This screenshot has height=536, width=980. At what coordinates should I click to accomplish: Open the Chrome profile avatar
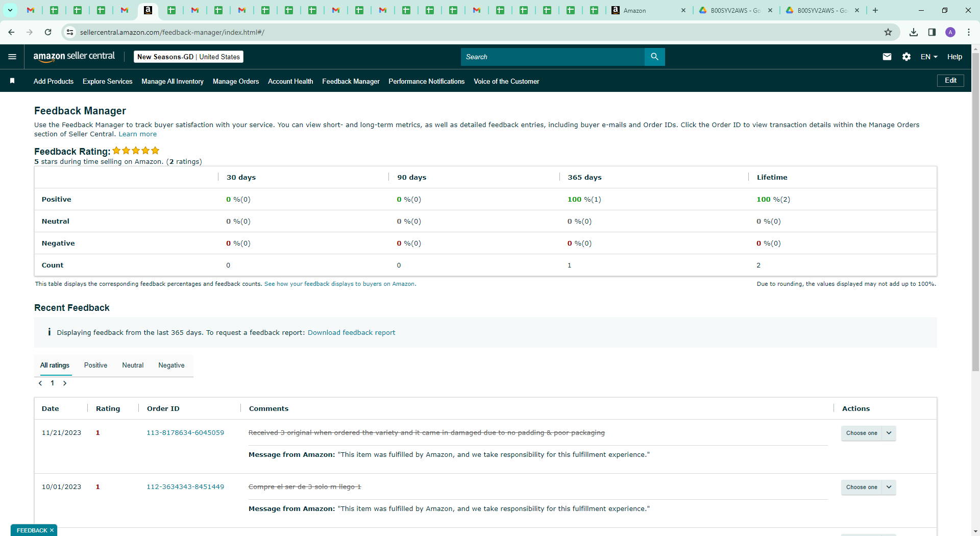950,32
